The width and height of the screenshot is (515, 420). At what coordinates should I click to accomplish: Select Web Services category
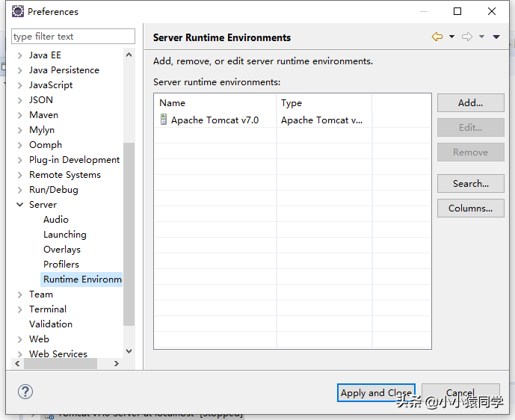pos(58,353)
